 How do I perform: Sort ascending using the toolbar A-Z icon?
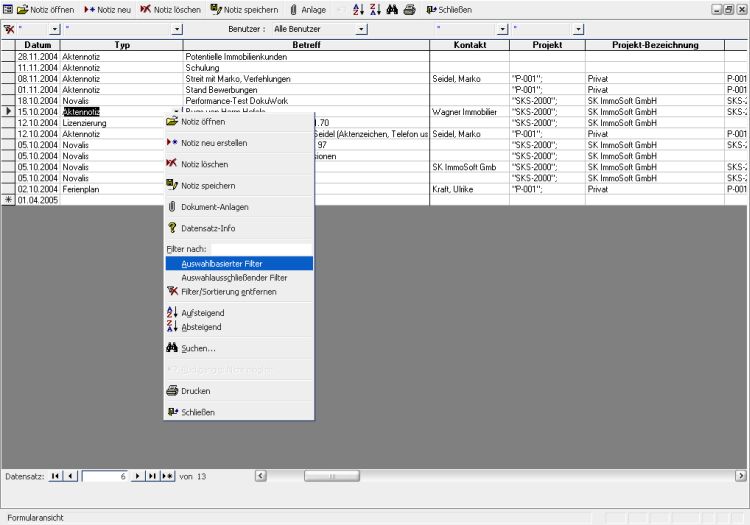tap(358, 9)
